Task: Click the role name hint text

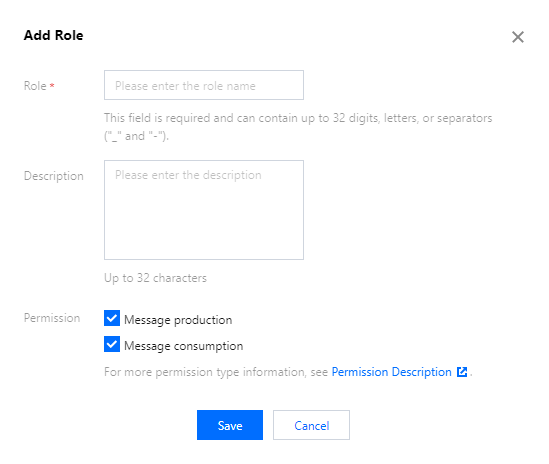Action: coord(298,127)
